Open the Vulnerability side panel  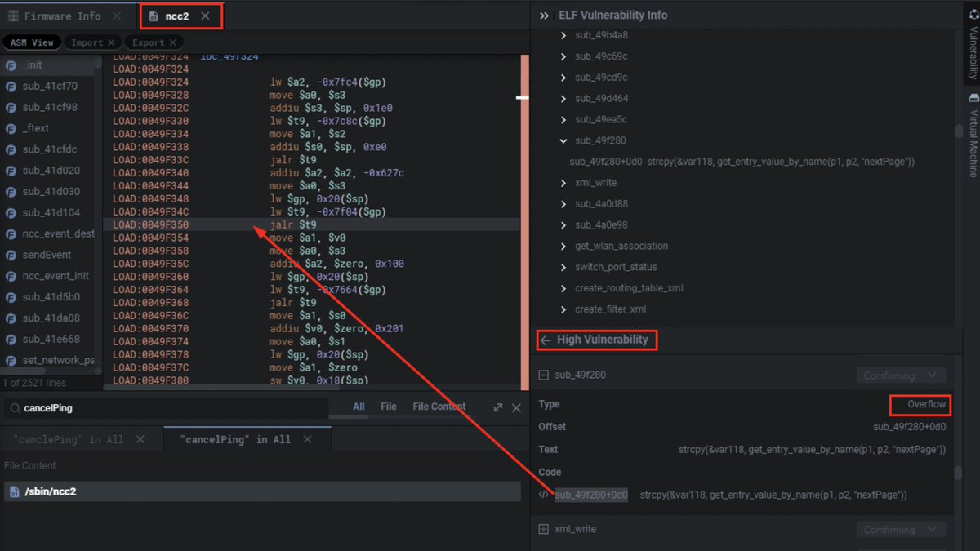[973, 46]
